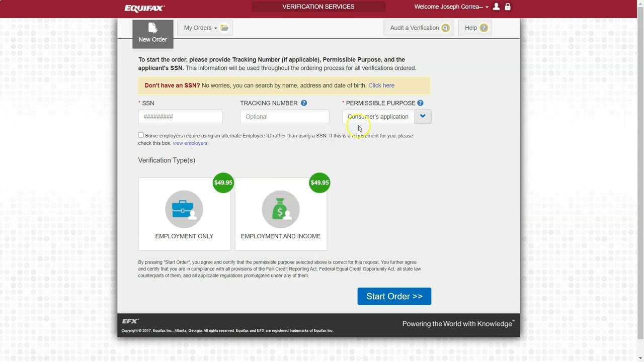Click the Equifax logo in the header
Screen dimensions: 644x362
click(x=145, y=8)
